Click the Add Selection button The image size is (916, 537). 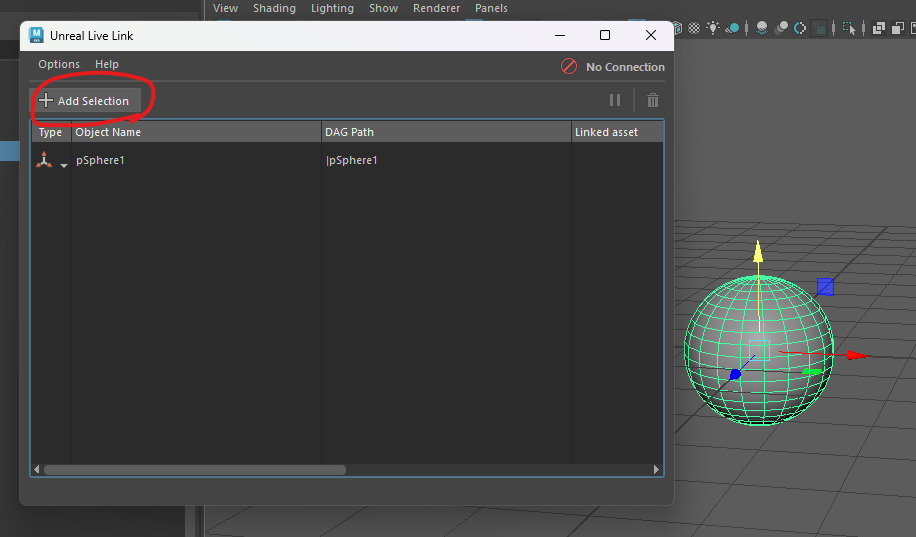[85, 101]
